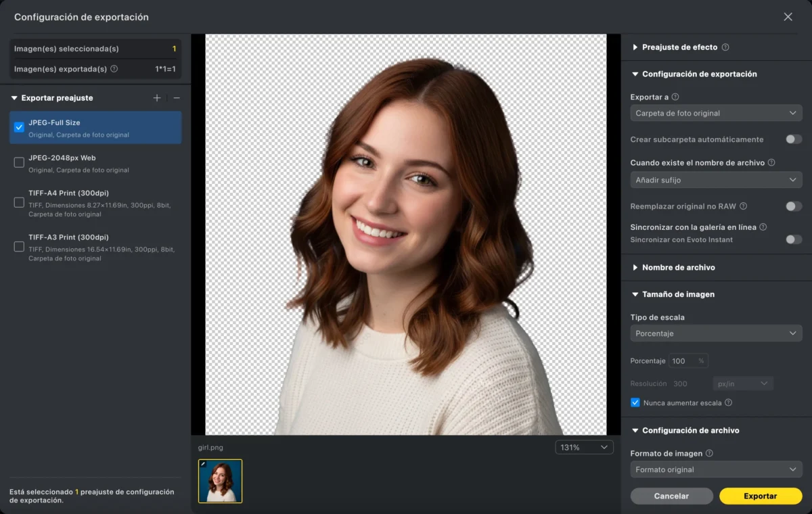Select the TIFF-A4 Print (300dpi) preset

[19, 202]
